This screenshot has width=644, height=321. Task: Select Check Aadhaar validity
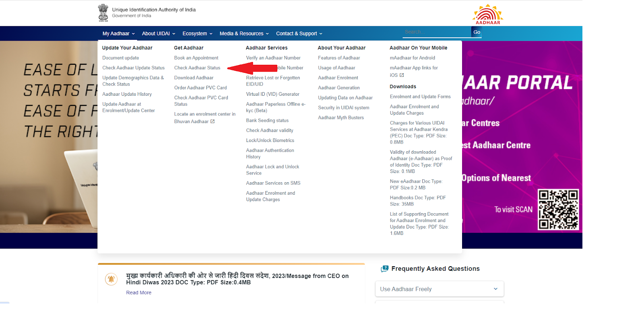click(x=270, y=130)
